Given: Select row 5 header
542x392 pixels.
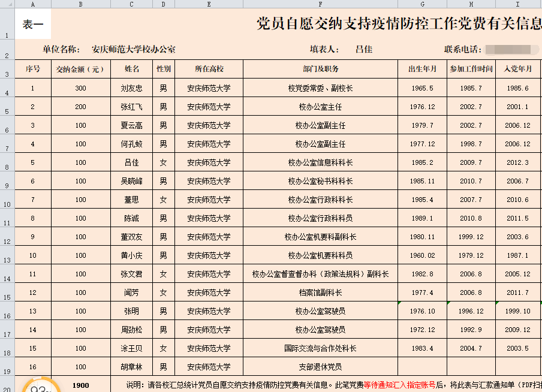Looking at the screenshot, I should coord(7,107).
